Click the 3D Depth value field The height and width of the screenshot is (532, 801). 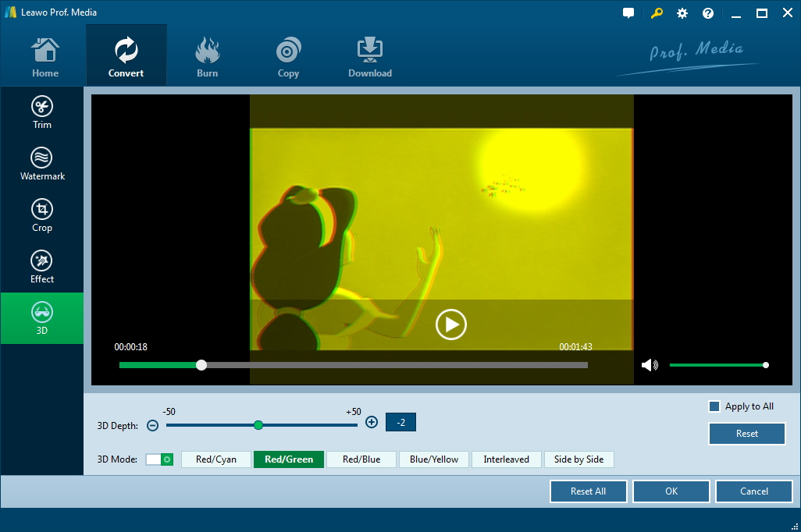click(400, 422)
